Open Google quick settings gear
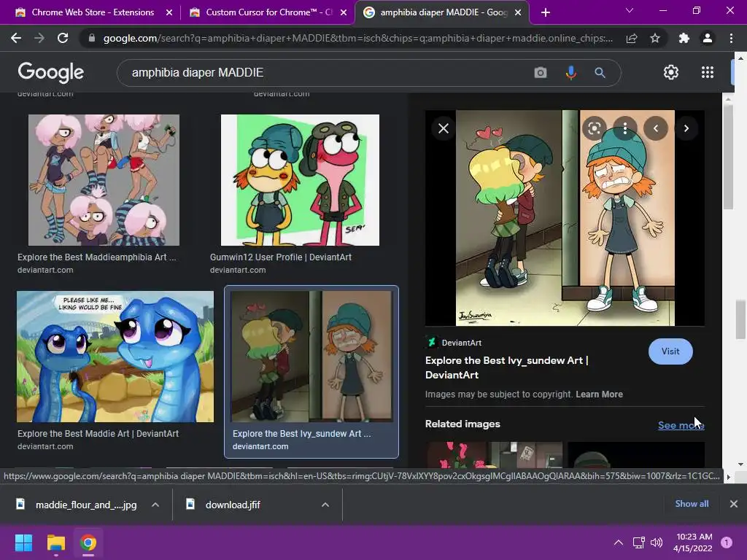The height and width of the screenshot is (560, 747). point(671,72)
